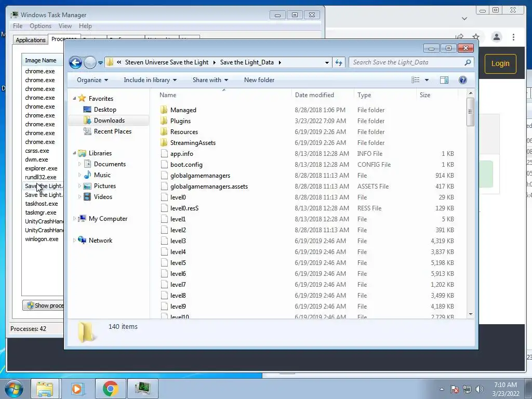Open Explorer Help question mark icon

462,80
